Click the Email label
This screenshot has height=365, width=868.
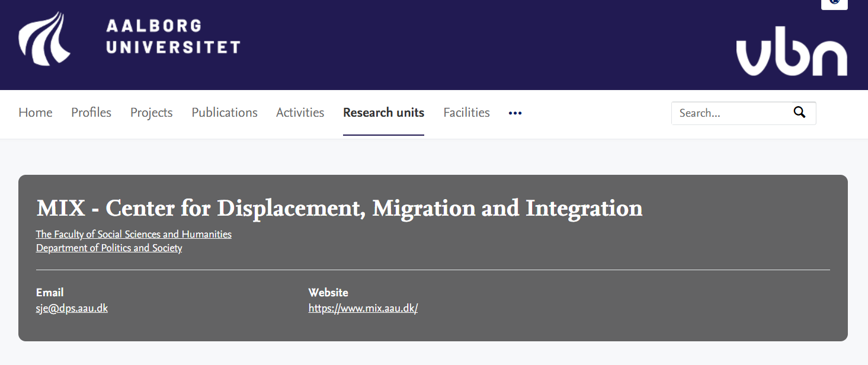coord(50,293)
